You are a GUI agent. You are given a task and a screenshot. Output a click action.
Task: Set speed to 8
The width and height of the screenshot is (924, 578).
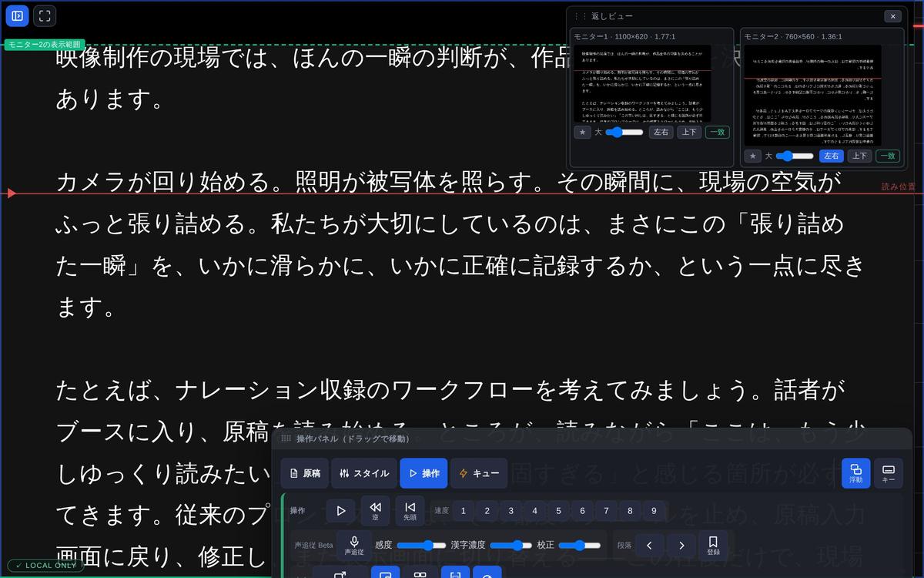(x=630, y=510)
